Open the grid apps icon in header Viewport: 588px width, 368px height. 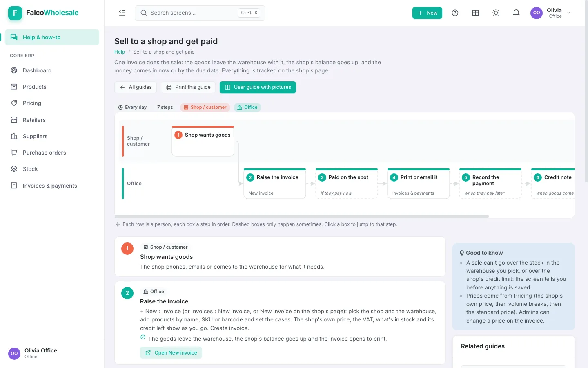pos(475,13)
